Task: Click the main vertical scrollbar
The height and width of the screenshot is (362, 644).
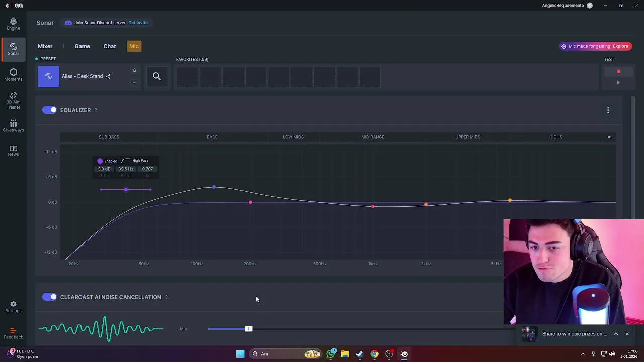Action: point(633,158)
